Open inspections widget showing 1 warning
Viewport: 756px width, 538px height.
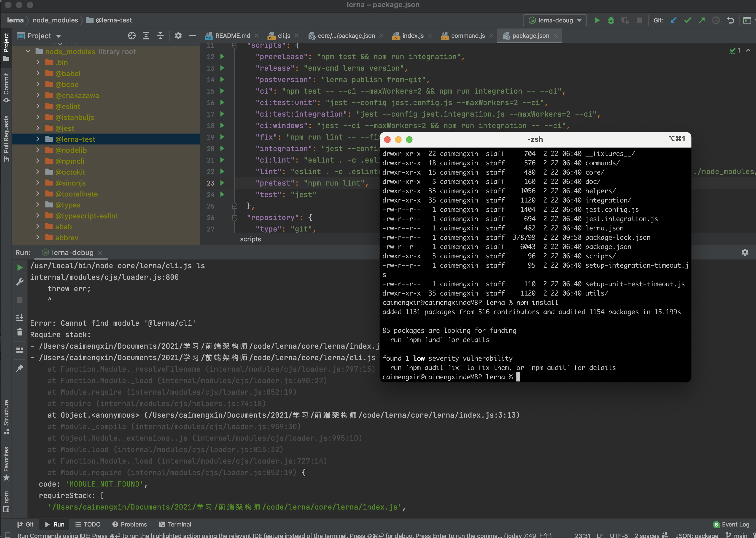[x=735, y=51]
